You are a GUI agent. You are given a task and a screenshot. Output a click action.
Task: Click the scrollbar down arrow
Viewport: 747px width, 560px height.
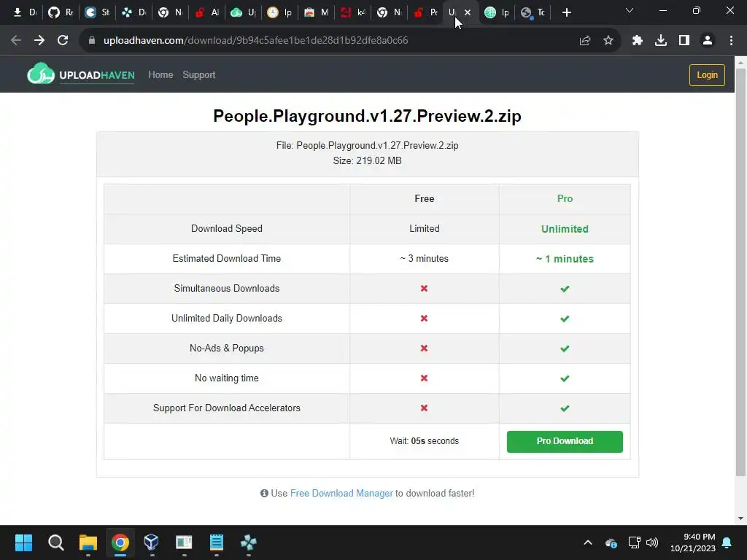pyautogui.click(x=740, y=518)
